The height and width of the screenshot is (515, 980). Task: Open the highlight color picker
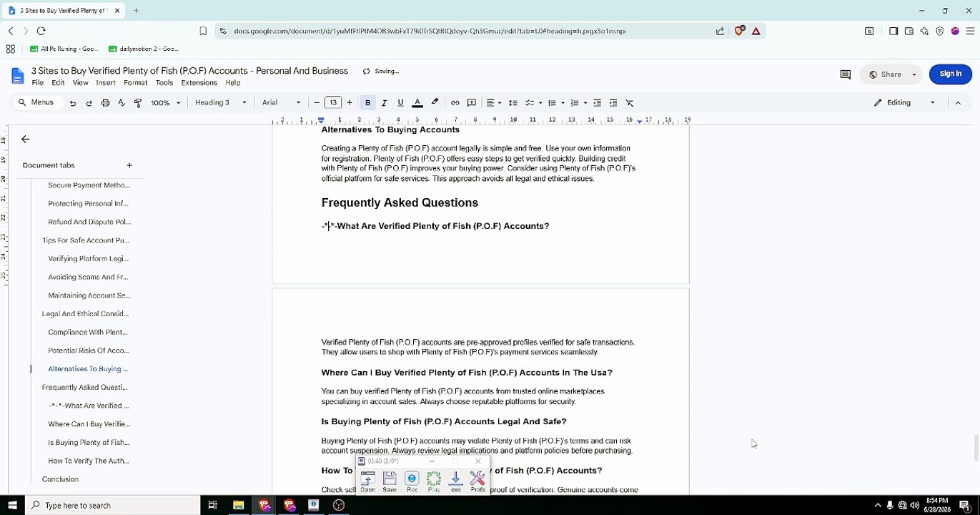coord(435,103)
